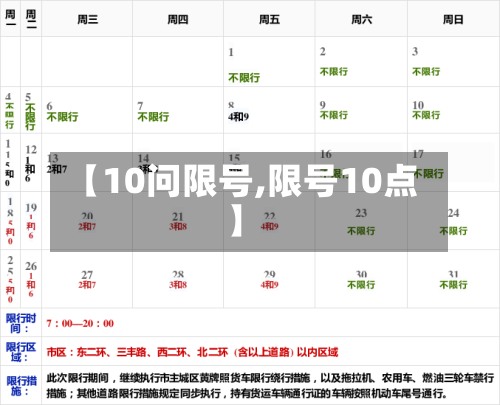Click date number 26 in Tuesday column
Image resolution: width=500 pixels, height=405 pixels.
pos(31,266)
